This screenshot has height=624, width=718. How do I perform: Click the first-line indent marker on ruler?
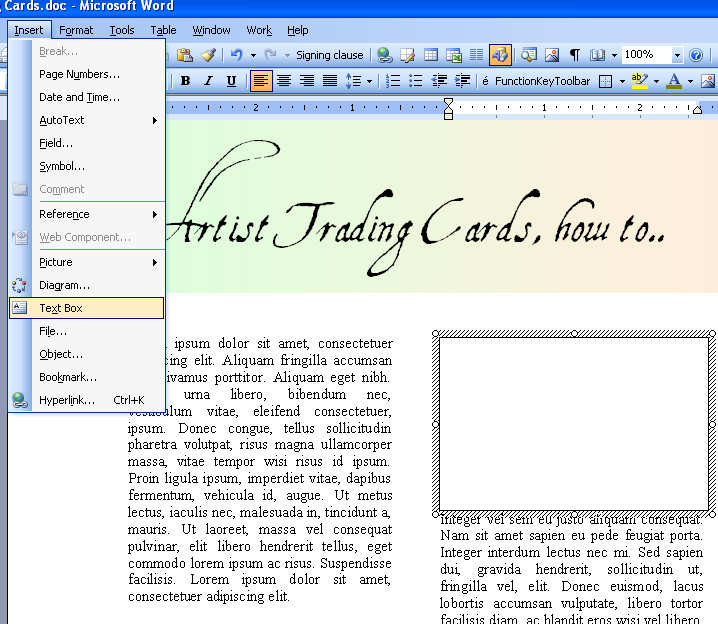[448, 103]
